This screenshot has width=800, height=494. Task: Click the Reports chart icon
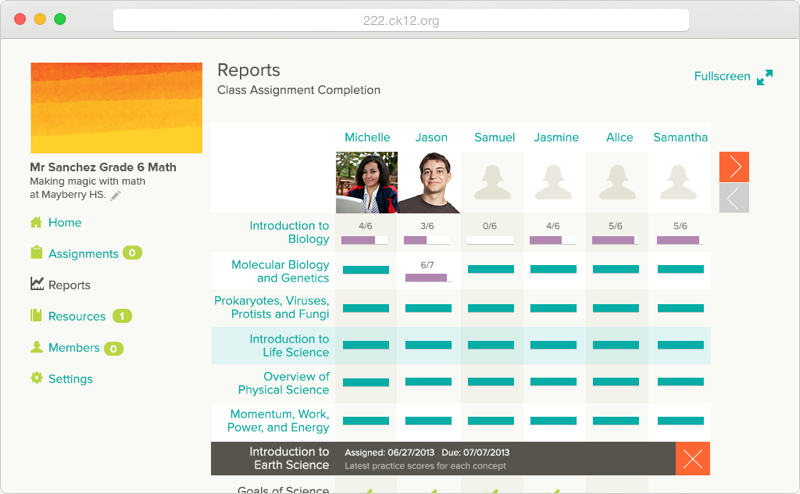tap(37, 284)
